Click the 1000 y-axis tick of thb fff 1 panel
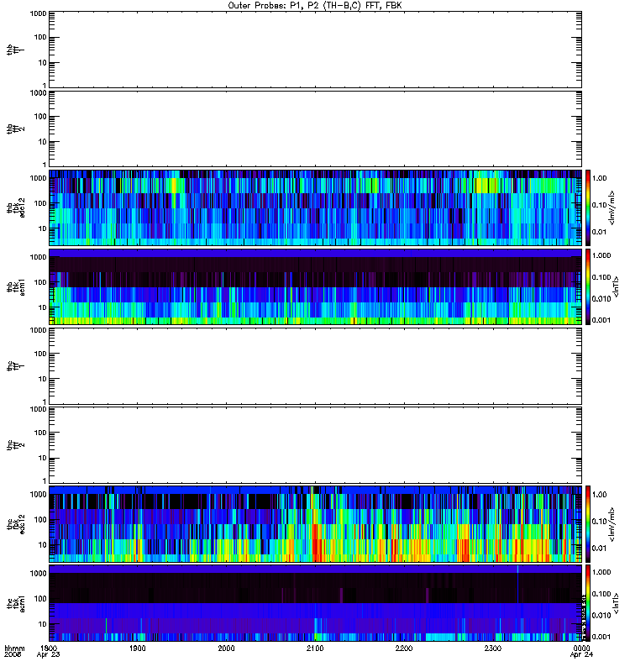The width and height of the screenshot is (630, 672). pos(39,13)
